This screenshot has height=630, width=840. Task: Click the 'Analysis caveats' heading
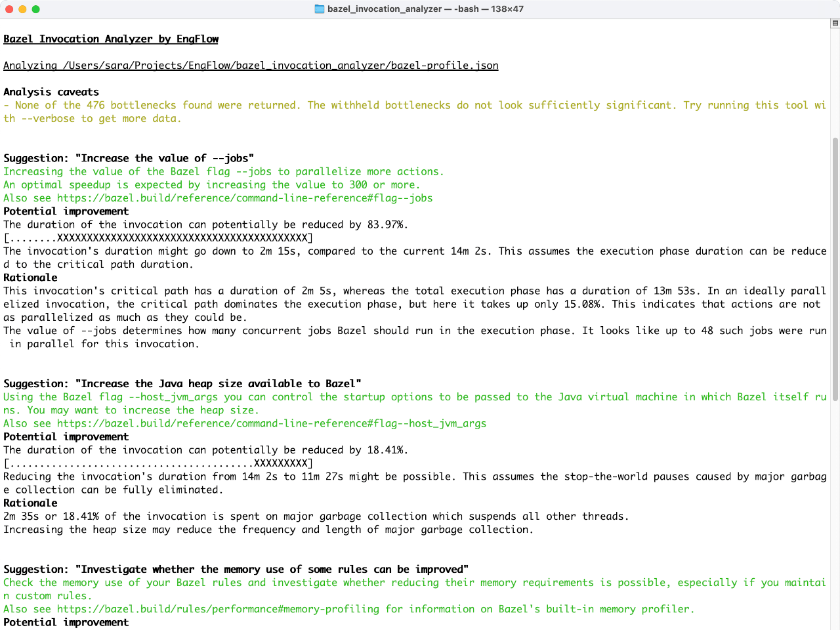coord(51,92)
